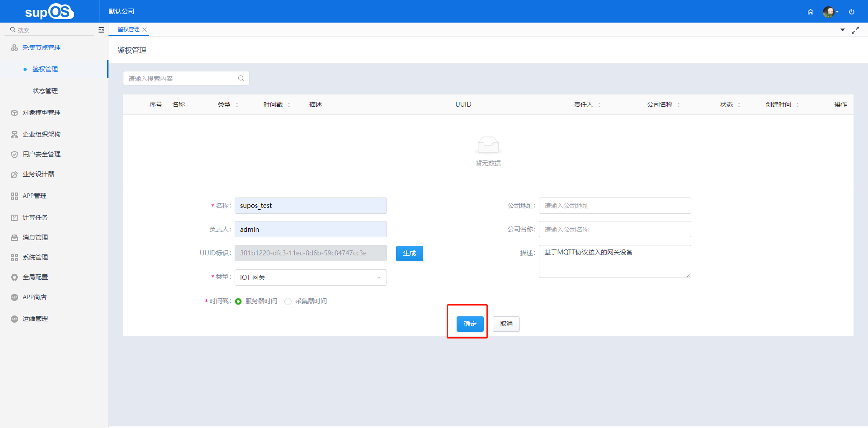Viewport: 868px width, 428px height.
Task: Focus the 负责人 field with admin
Action: (311, 229)
